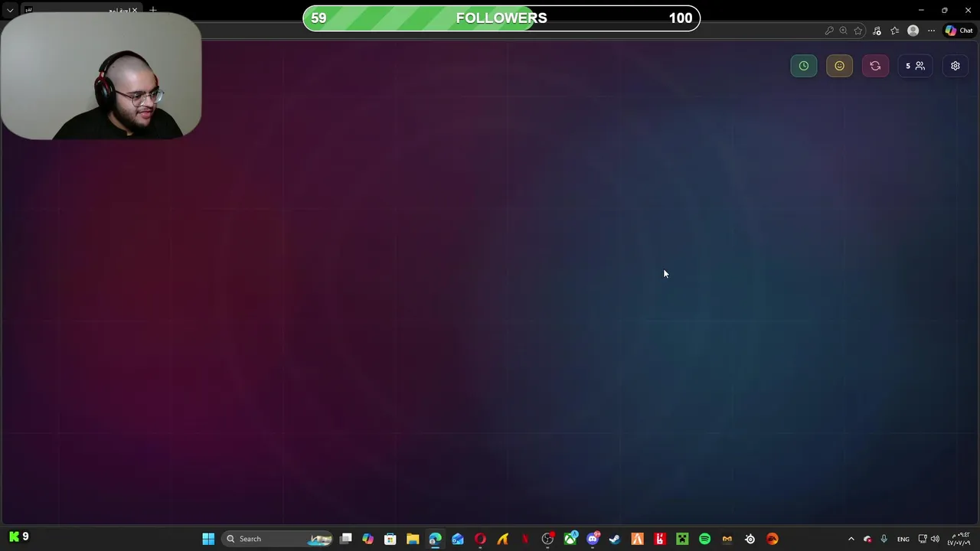Open Steam from the taskbar

615,539
